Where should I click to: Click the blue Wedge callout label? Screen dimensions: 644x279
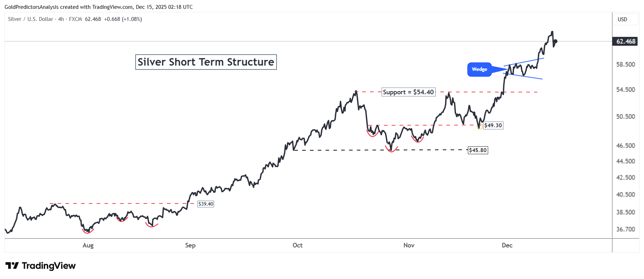479,69
